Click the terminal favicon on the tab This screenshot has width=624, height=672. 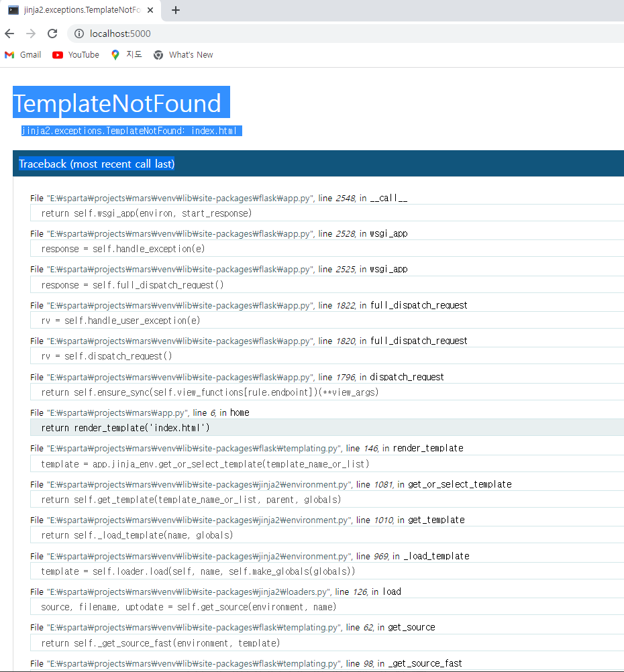(x=13, y=10)
